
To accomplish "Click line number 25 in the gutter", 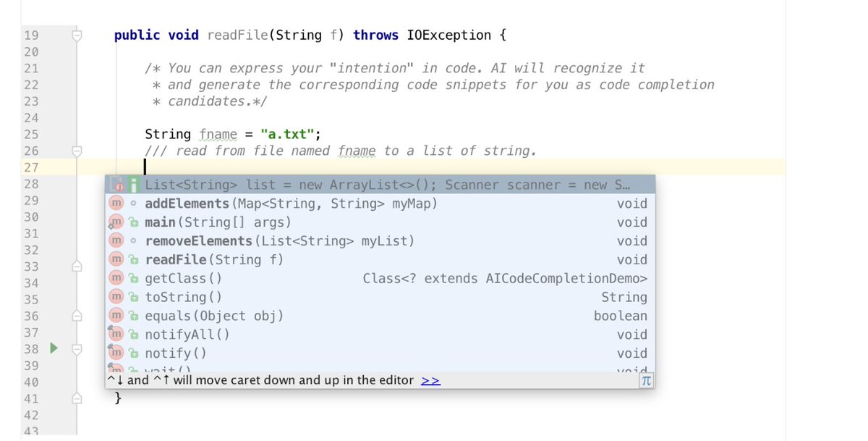I will pyautogui.click(x=31, y=135).
